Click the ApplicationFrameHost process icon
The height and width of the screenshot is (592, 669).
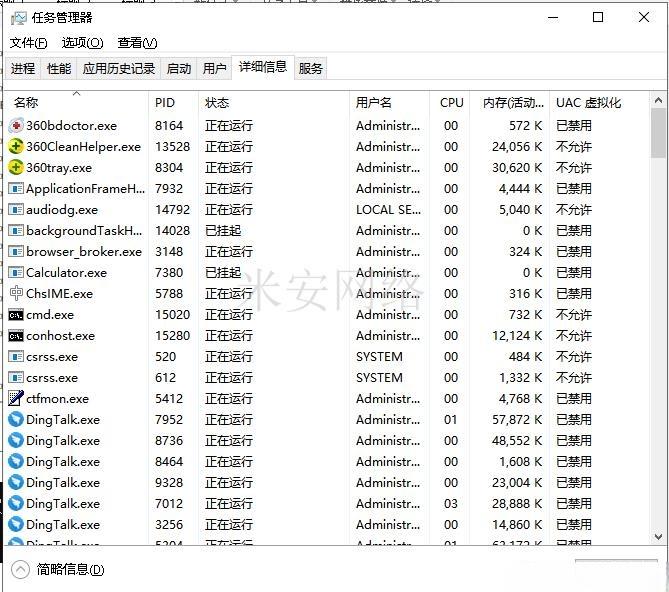tap(16, 189)
